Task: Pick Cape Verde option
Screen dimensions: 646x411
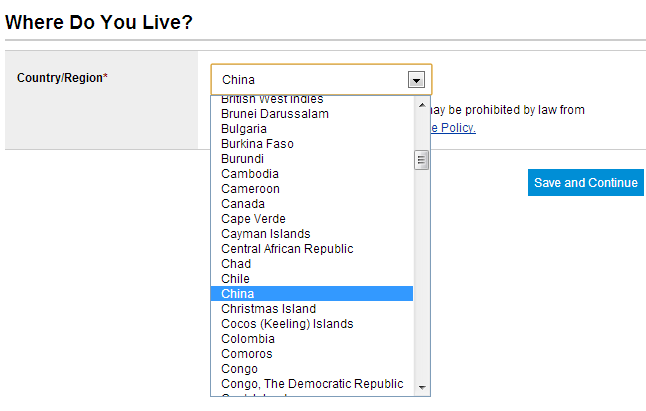Action: pyautogui.click(x=253, y=219)
